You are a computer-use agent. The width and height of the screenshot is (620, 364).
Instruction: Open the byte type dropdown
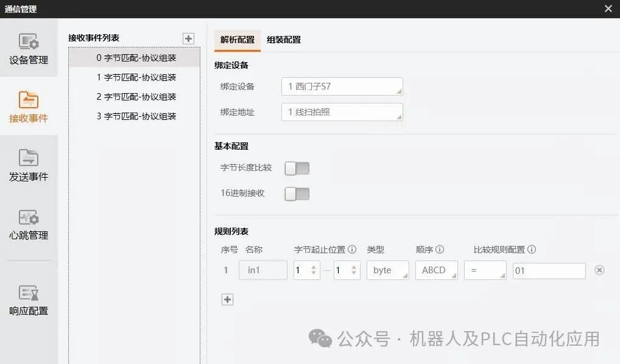coord(388,270)
